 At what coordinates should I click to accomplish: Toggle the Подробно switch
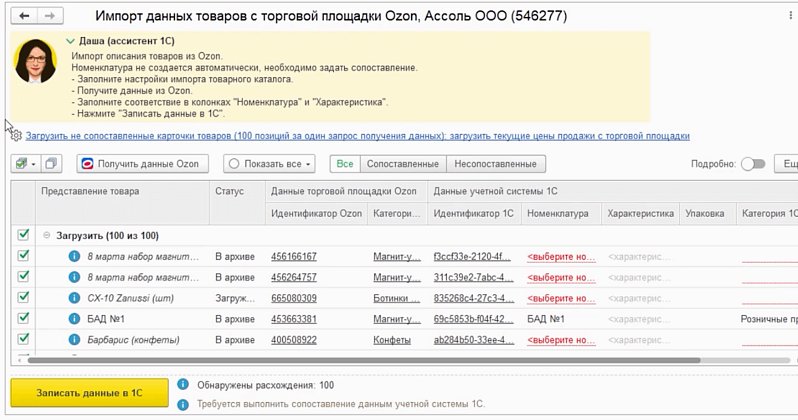[x=753, y=164]
